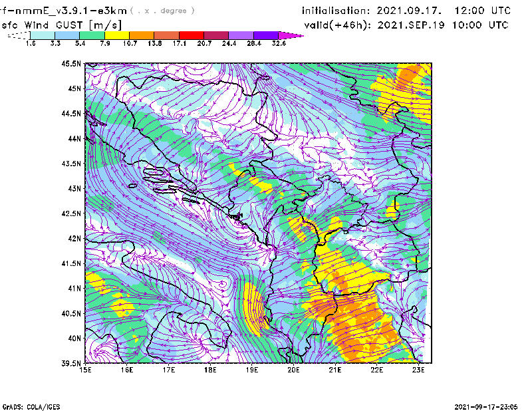The height and width of the screenshot is (411, 532).
Task: Click the initialisation date 2021.09.17. 12:00 UTC
Action: [406, 11]
